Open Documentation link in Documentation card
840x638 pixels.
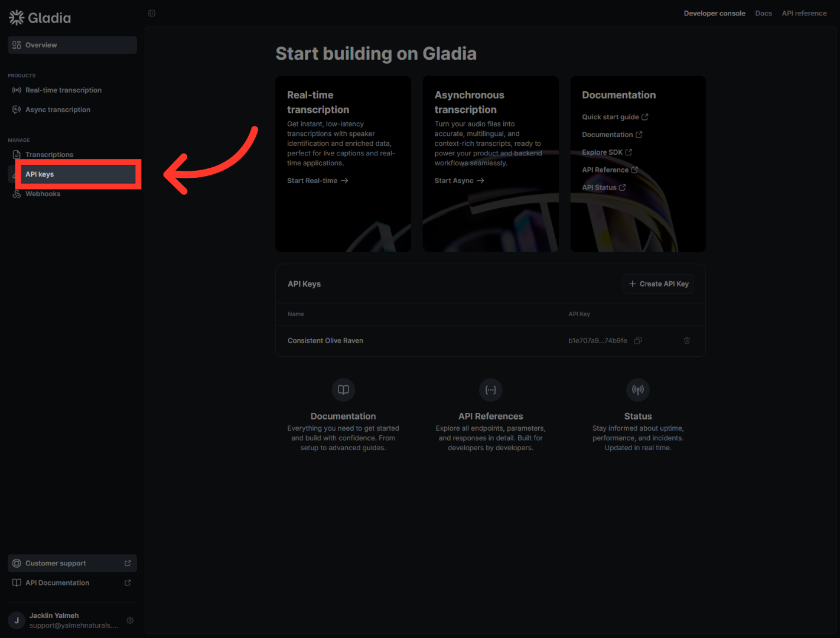coord(612,135)
